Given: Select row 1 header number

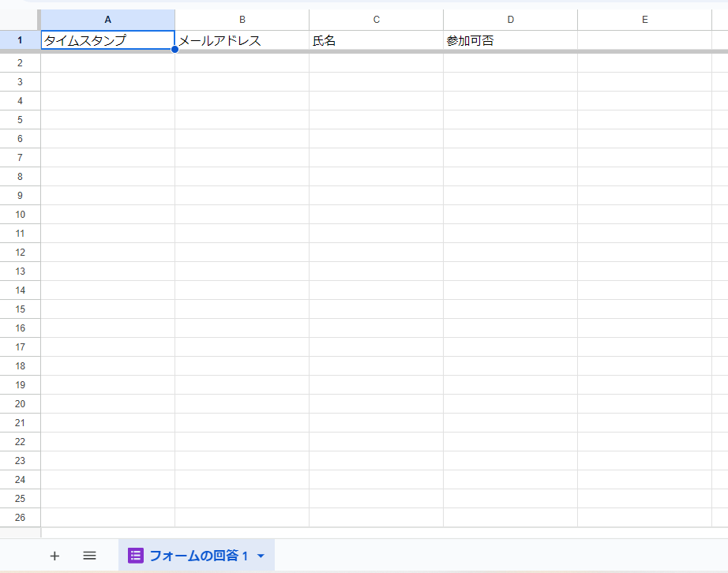Looking at the screenshot, I should [20, 40].
